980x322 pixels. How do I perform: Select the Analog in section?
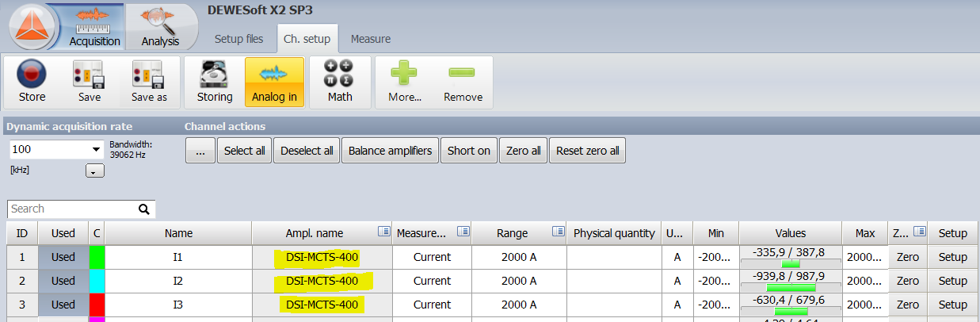[x=274, y=82]
